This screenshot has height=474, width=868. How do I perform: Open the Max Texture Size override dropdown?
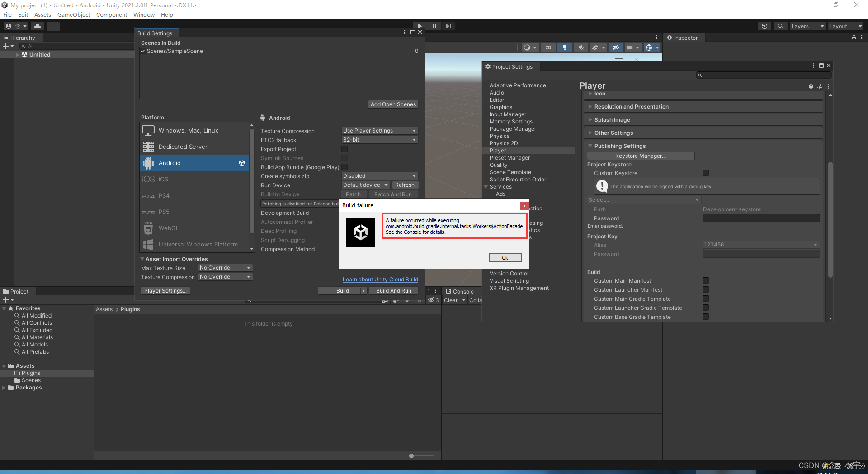[x=225, y=268]
